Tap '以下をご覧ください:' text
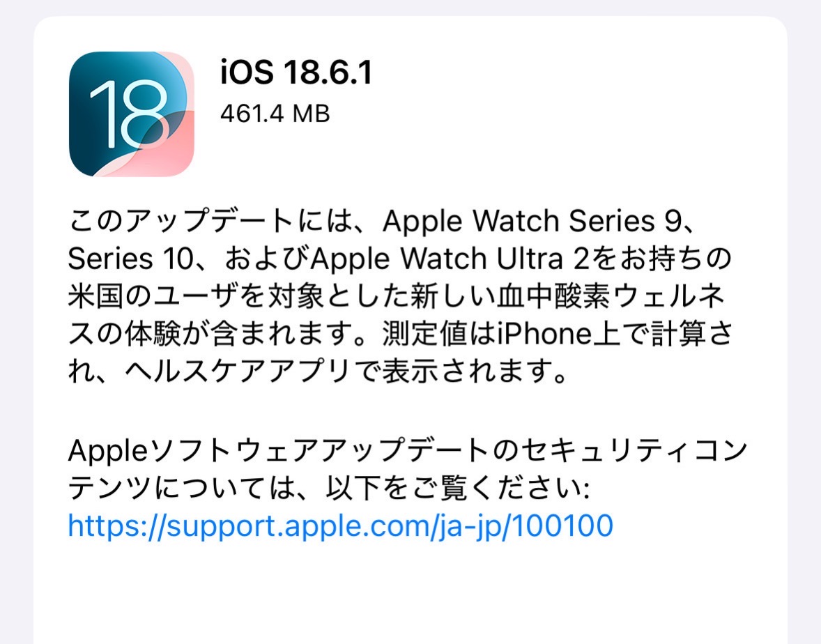The width and height of the screenshot is (821, 644). point(458,488)
